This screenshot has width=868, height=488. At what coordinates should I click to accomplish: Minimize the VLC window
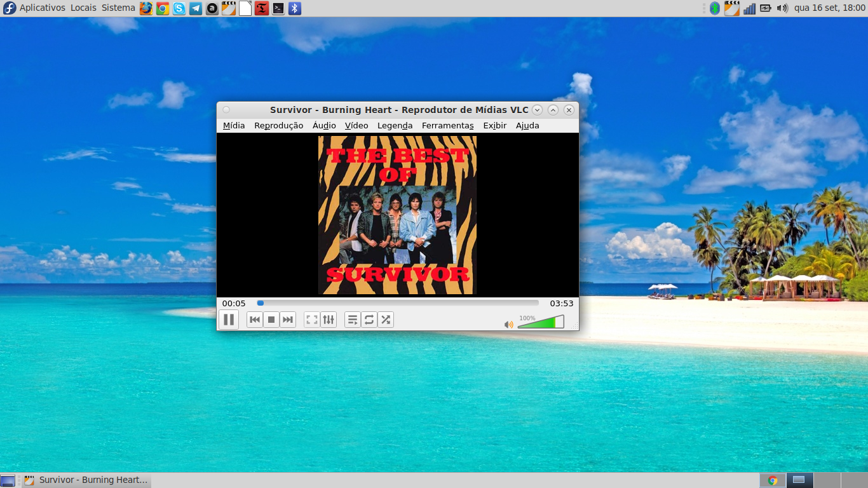[537, 110]
